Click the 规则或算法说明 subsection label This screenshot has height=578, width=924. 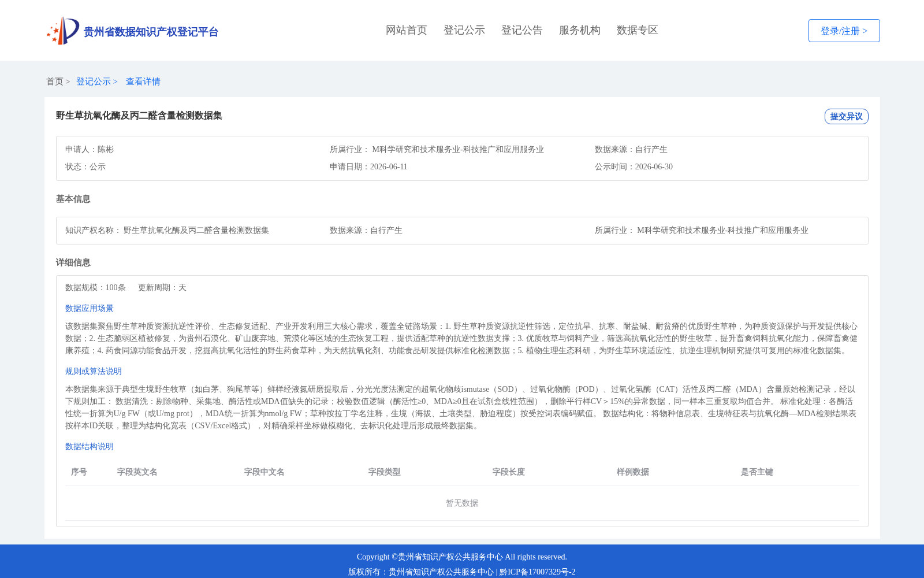[x=94, y=371]
